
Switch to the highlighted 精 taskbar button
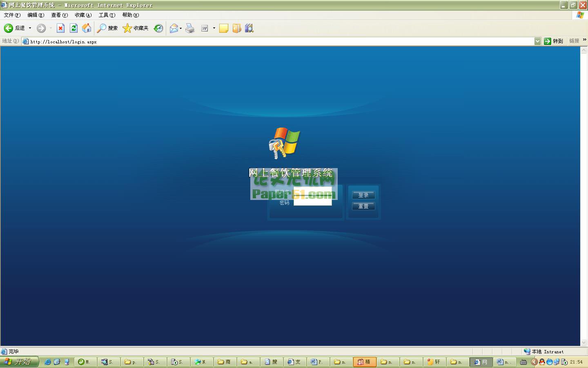pos(365,362)
